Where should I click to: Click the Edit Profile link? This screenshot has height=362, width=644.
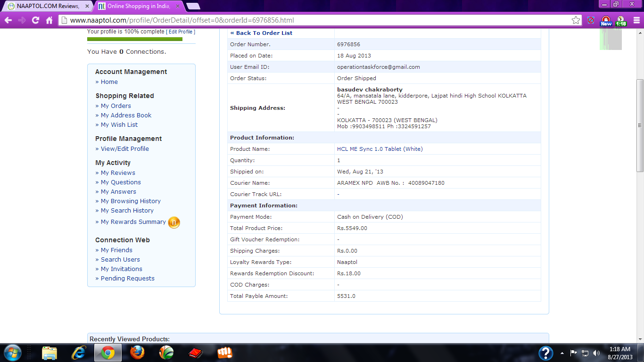point(180,32)
